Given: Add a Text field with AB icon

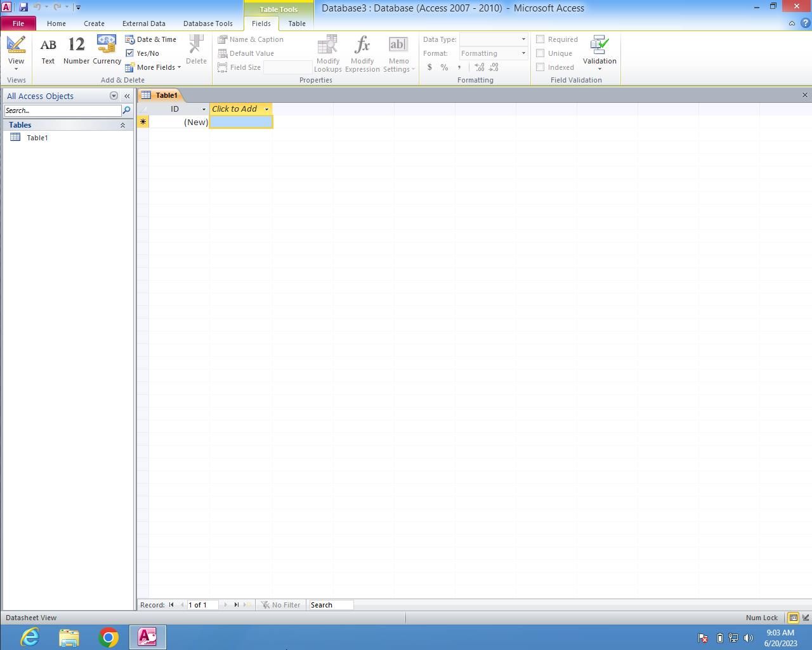Looking at the screenshot, I should tap(48, 51).
